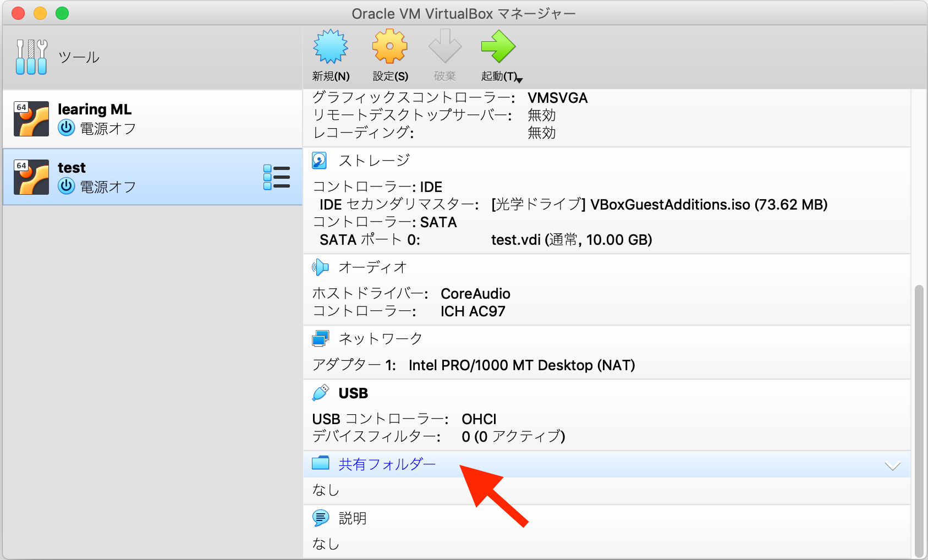Screen dimensions: 928x560
Task: Click power-off status icon for test
Action: pos(66,186)
